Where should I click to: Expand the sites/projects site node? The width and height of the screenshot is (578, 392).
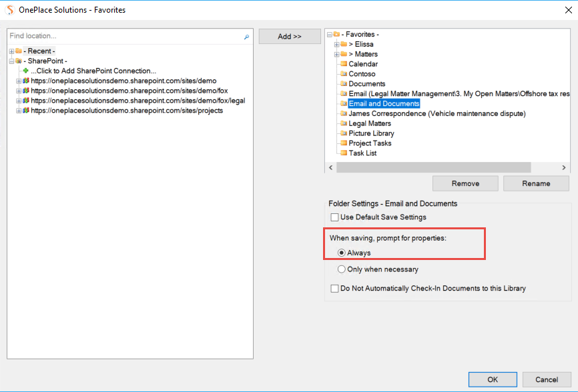[x=19, y=111]
